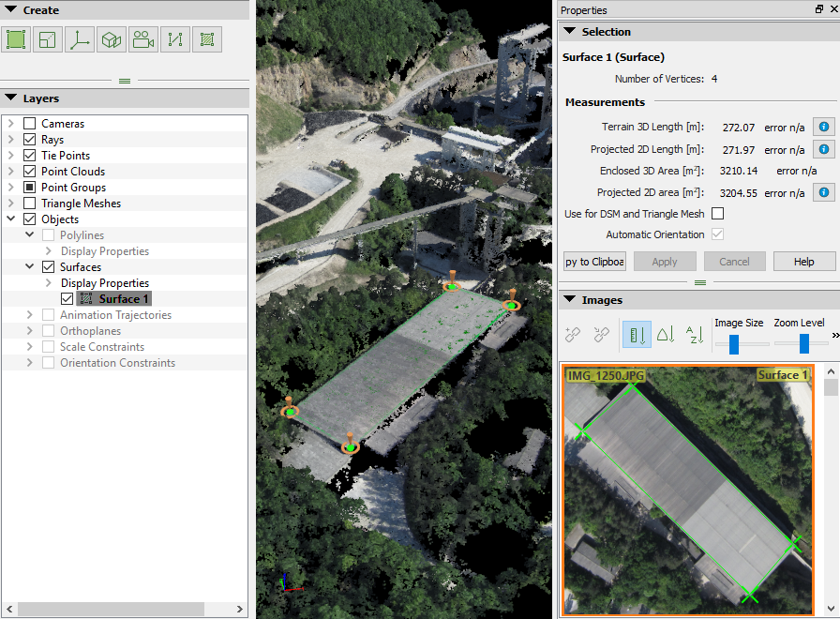Select the camera animation trajectory tool
The height and width of the screenshot is (619, 840).
[143, 38]
